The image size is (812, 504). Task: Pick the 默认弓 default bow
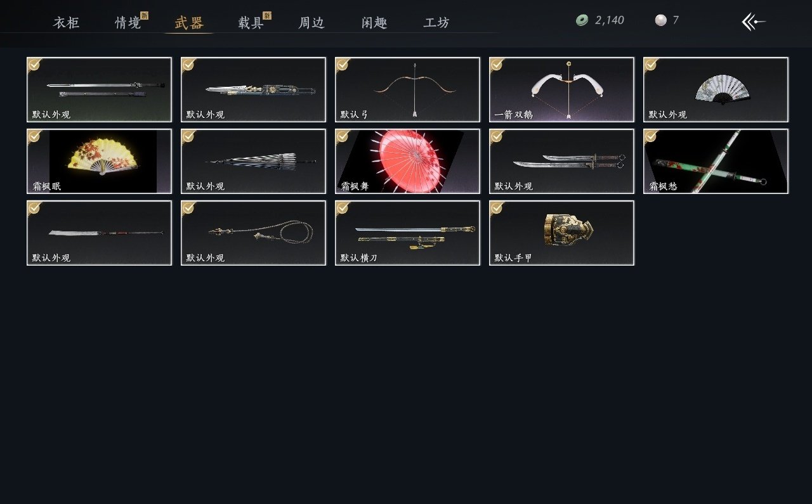pos(407,89)
